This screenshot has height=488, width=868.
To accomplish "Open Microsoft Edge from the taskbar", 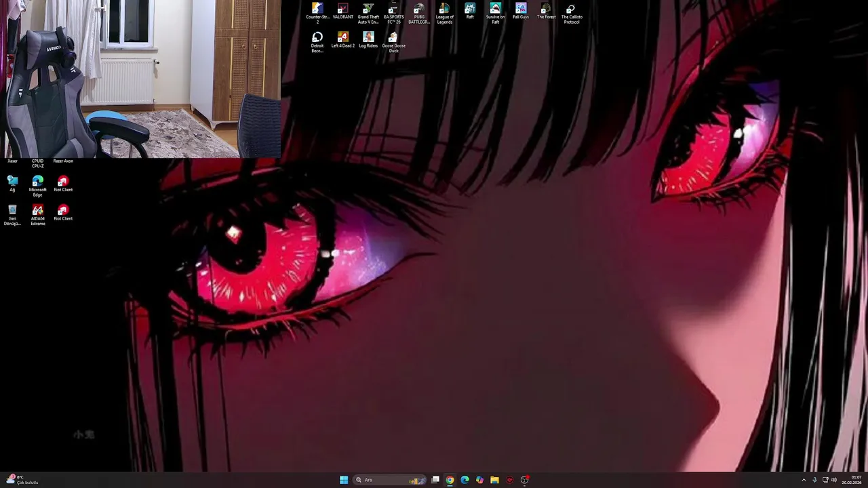I will coord(465,480).
